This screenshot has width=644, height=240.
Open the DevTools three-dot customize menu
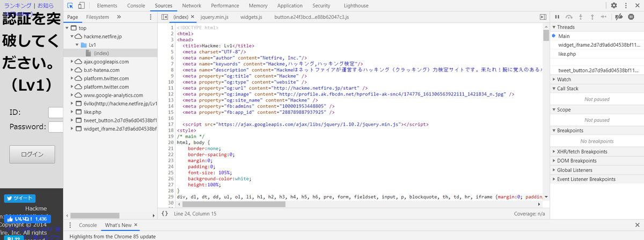pyautogui.click(x=625, y=5)
